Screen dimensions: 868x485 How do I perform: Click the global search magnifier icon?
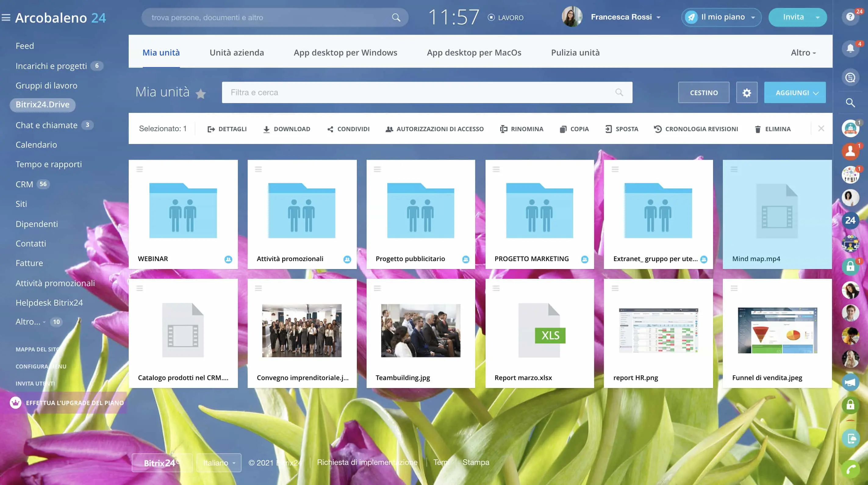point(396,17)
